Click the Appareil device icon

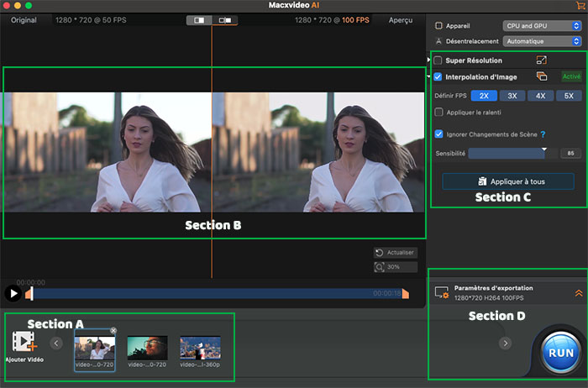(438, 26)
